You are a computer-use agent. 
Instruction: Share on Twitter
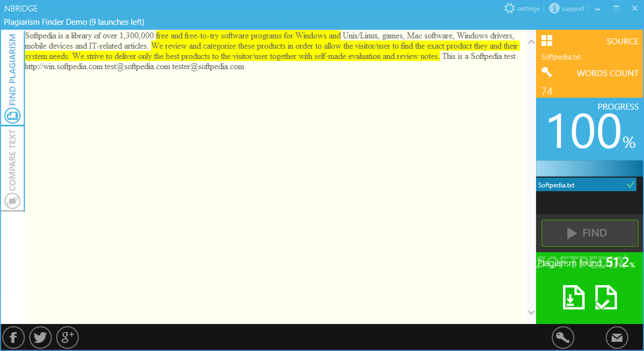pyautogui.click(x=40, y=337)
